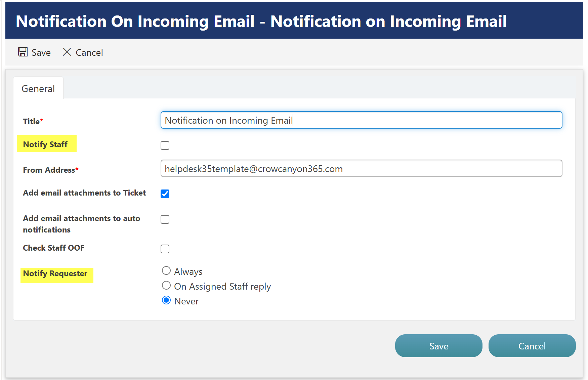Choose On Assigned Staff reply option
Viewport: 588px width, 380px height.
(166, 286)
